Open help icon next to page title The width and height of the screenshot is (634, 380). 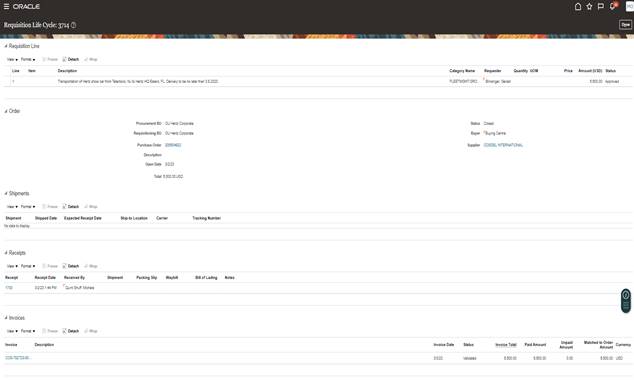pyautogui.click(x=74, y=25)
